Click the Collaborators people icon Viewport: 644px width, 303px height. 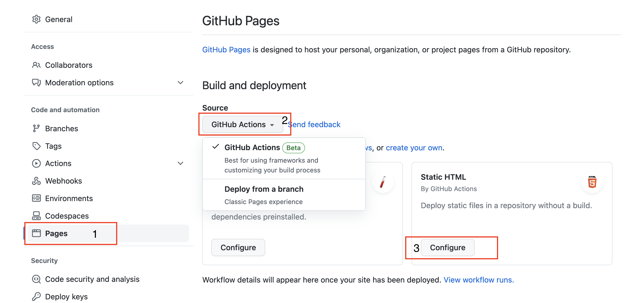tap(36, 65)
